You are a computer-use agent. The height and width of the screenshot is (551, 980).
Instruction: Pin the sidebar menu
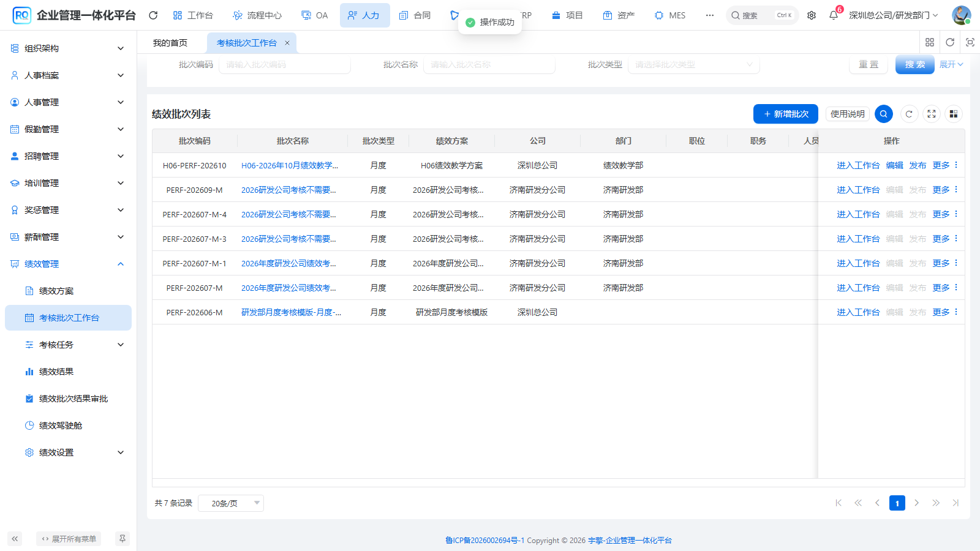tap(123, 539)
